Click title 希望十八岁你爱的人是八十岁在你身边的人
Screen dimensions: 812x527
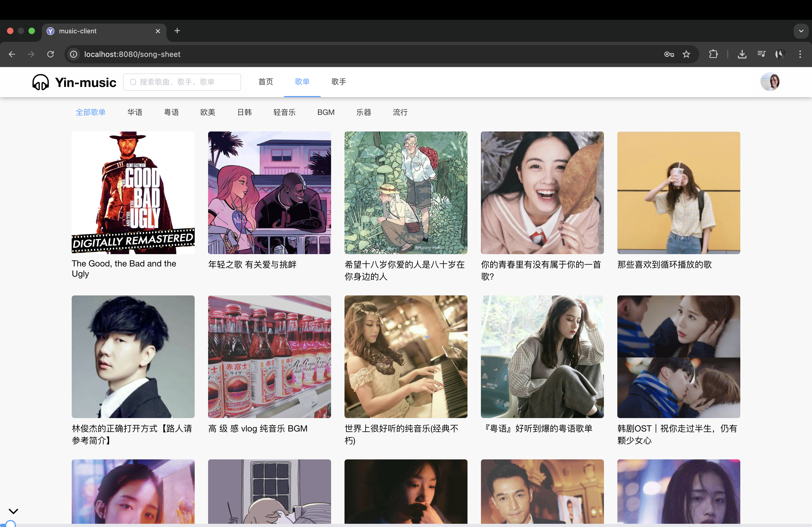click(405, 270)
